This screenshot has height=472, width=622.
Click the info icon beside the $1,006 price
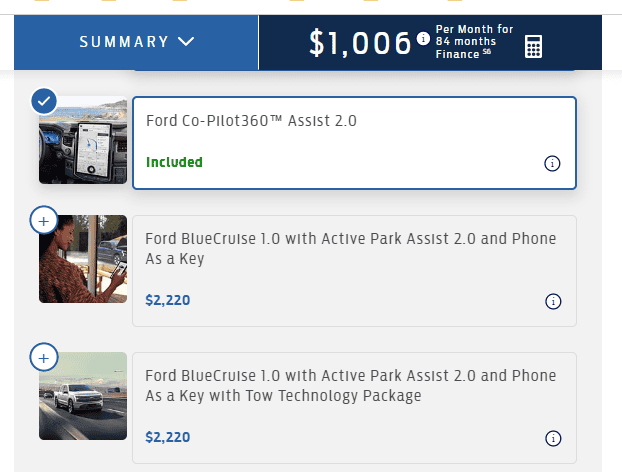423,39
